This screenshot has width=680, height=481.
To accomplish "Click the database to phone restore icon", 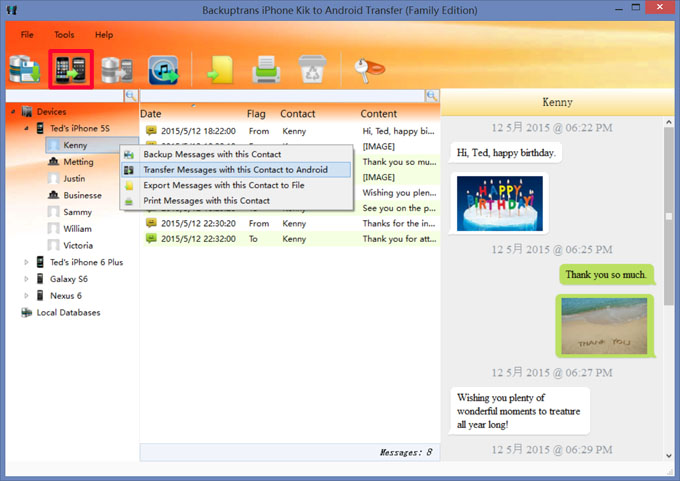I will tap(117, 70).
